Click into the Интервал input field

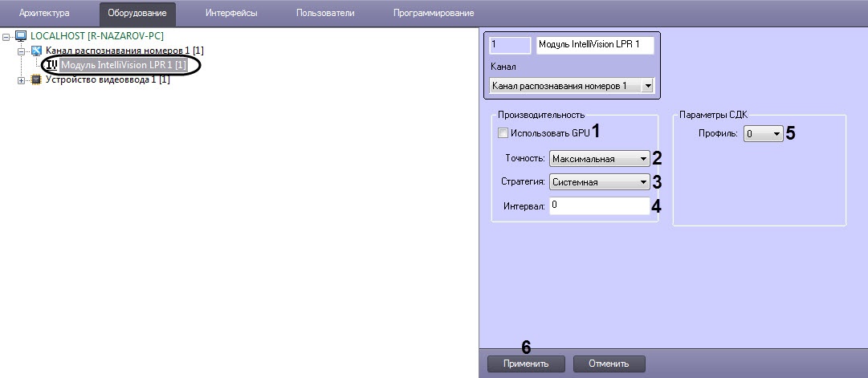click(x=599, y=206)
